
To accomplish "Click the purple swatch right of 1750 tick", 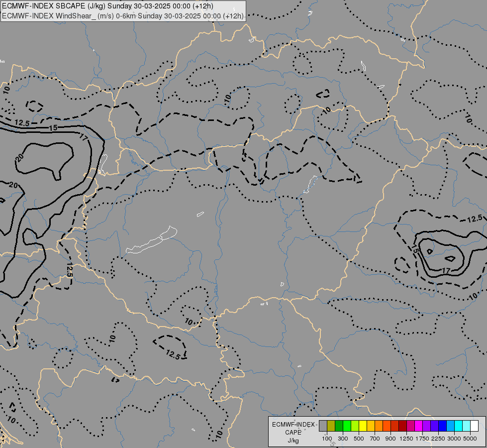I will pyautogui.click(x=426, y=426).
